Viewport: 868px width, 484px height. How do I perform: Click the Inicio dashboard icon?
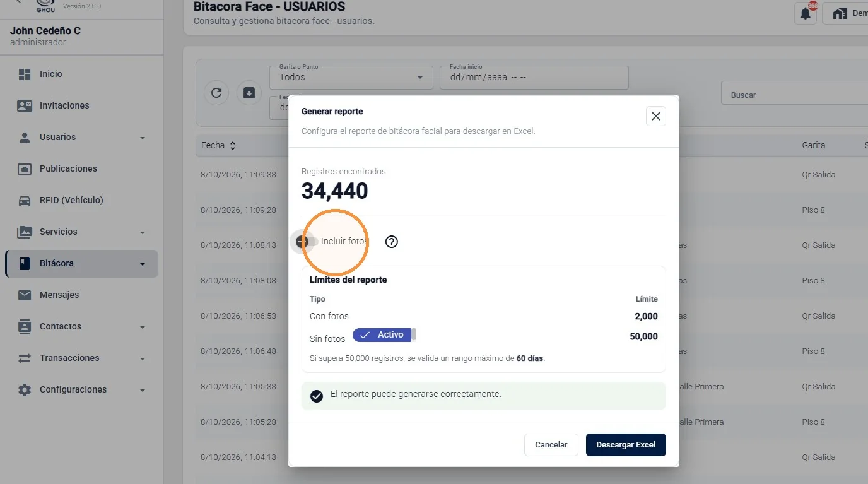(25, 74)
